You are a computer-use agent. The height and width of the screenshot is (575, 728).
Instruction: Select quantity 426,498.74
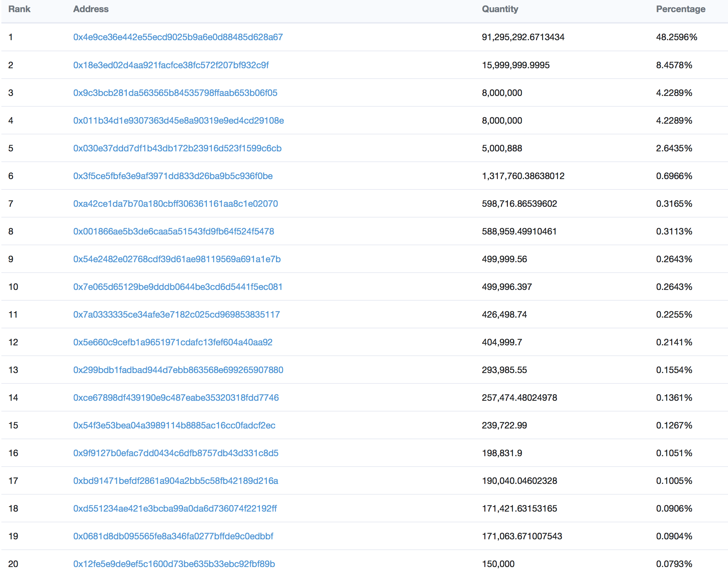[x=504, y=315]
